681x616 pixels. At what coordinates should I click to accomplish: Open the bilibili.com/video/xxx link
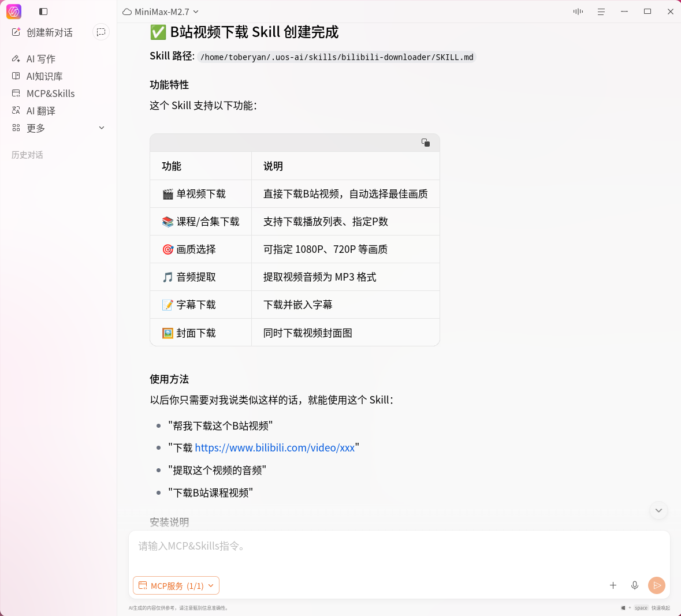tap(275, 447)
